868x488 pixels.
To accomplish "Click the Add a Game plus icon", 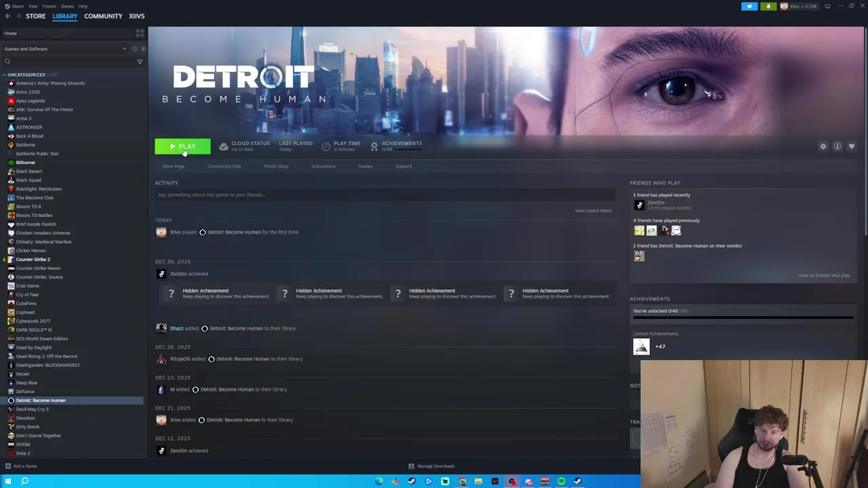I will coord(8,466).
